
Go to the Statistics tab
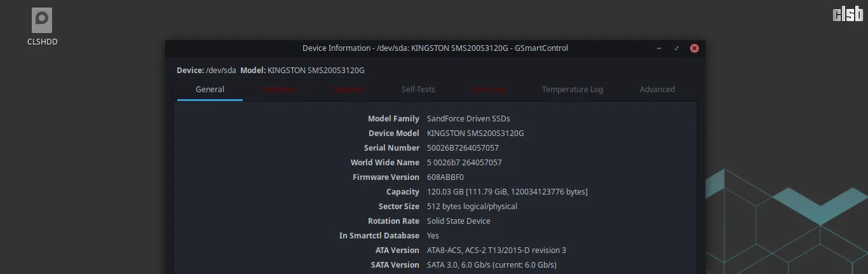(349, 90)
